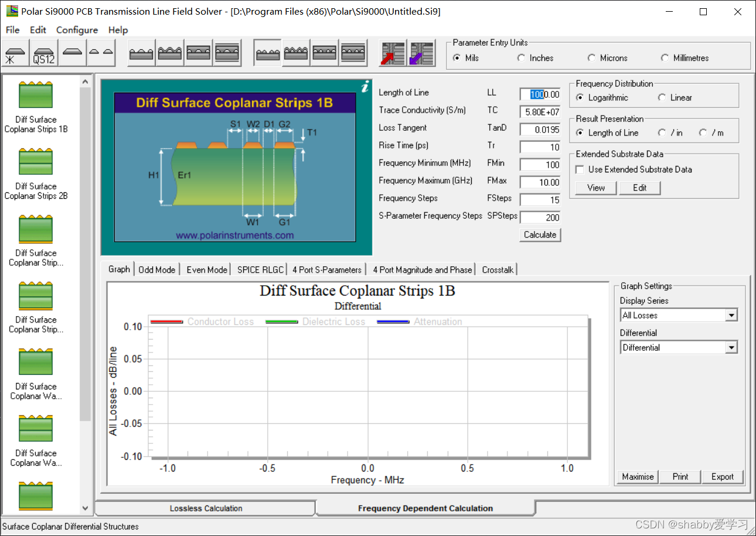Viewport: 756px width, 536px height.
Task: Switch to the SPICE RLGC tab
Action: [x=260, y=270]
